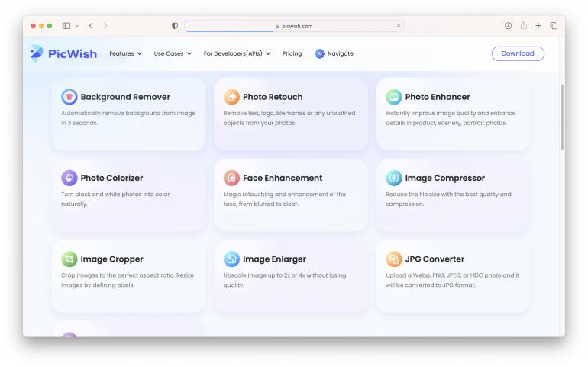Click 'Automatically remove background from image' description
The width and height of the screenshot is (588, 367).
coord(128,118)
